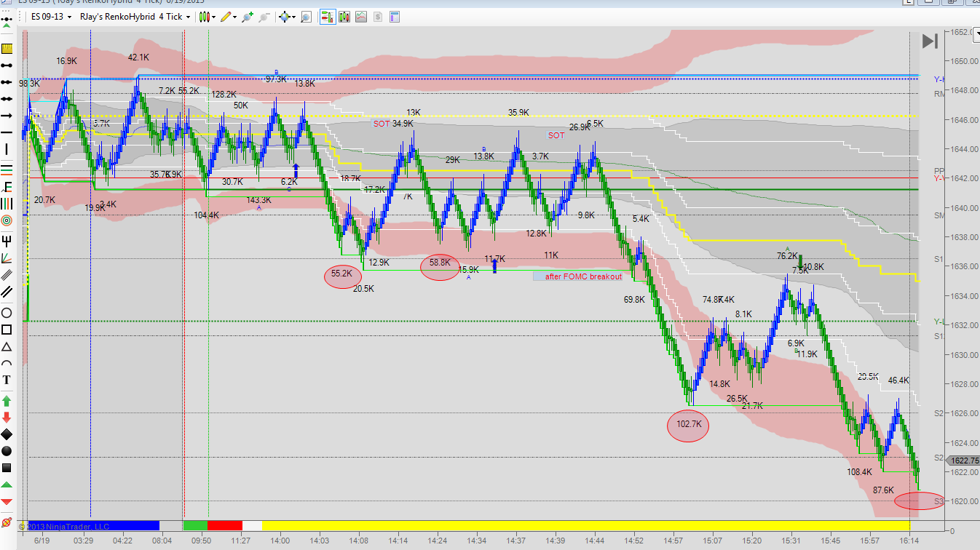Open the Strategies line-chart icon
Image resolution: width=980 pixels, height=550 pixels.
pyautogui.click(x=360, y=16)
